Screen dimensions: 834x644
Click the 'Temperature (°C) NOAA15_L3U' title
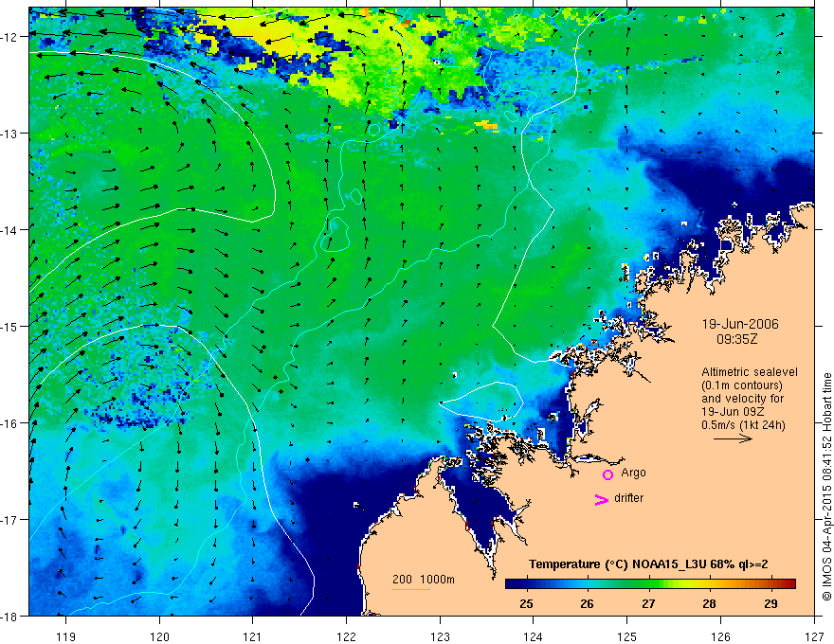[617, 564]
